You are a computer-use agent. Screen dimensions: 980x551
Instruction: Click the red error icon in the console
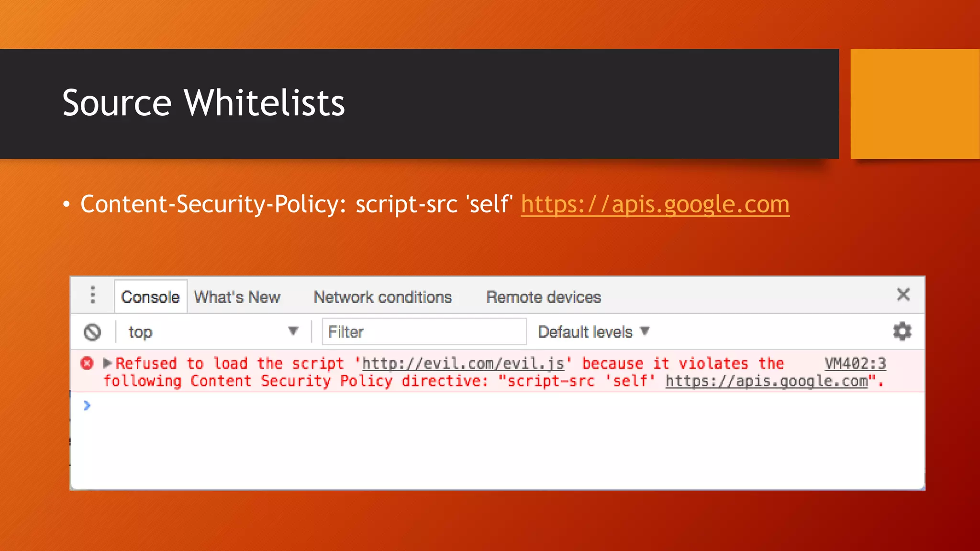(87, 364)
